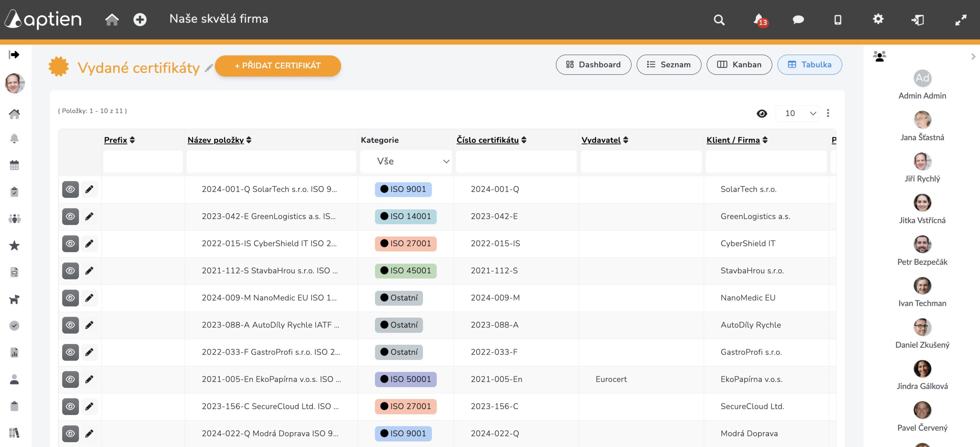Collapse the right users panel chevron
Screen dimensions: 980x447
973,57
